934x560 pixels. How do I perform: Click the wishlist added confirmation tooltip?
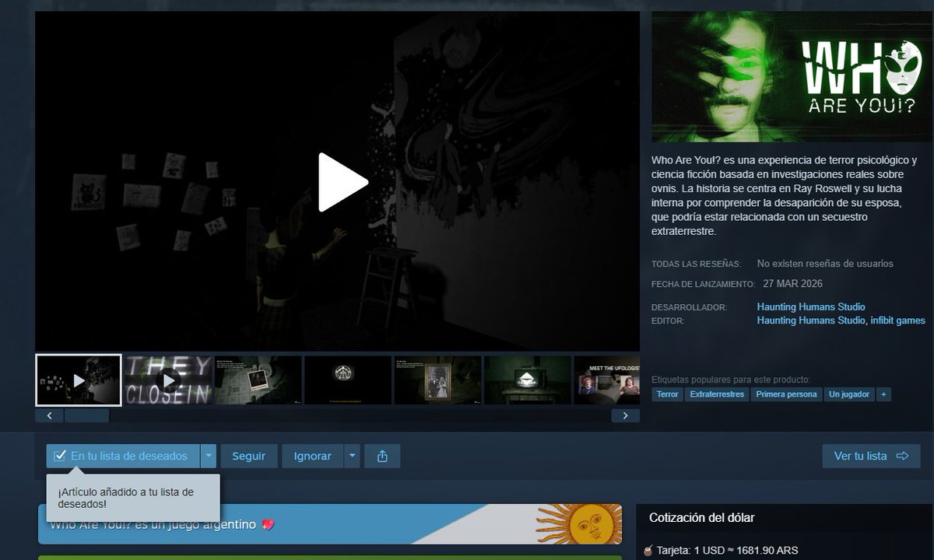tap(133, 498)
